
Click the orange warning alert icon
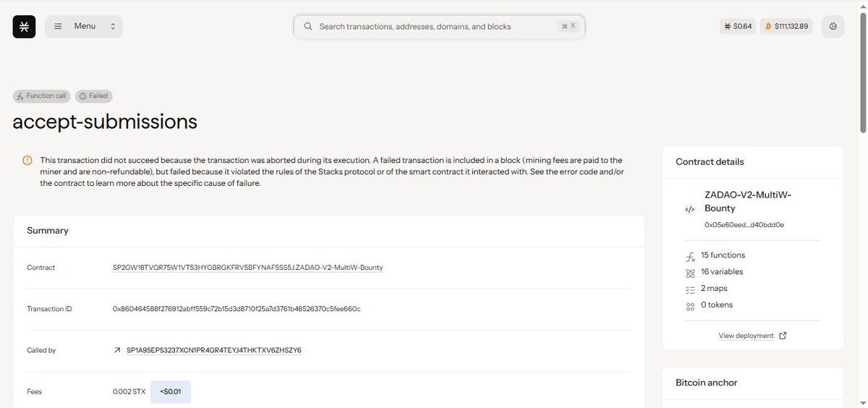click(27, 160)
